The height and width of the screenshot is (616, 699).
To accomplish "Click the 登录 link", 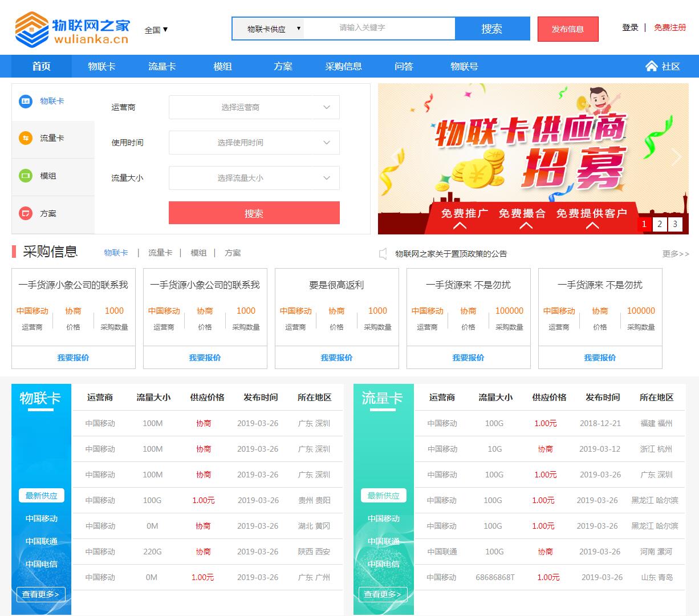I will [x=630, y=27].
